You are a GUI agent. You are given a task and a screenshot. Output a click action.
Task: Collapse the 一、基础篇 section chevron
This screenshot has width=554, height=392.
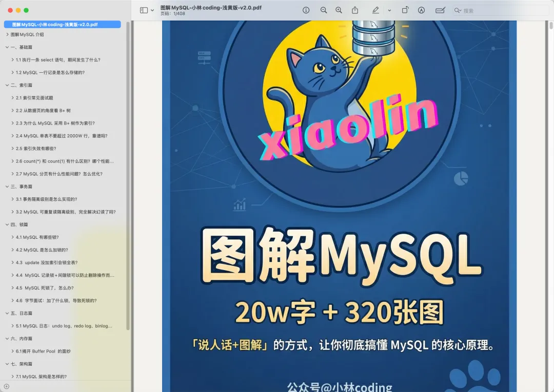coord(7,47)
